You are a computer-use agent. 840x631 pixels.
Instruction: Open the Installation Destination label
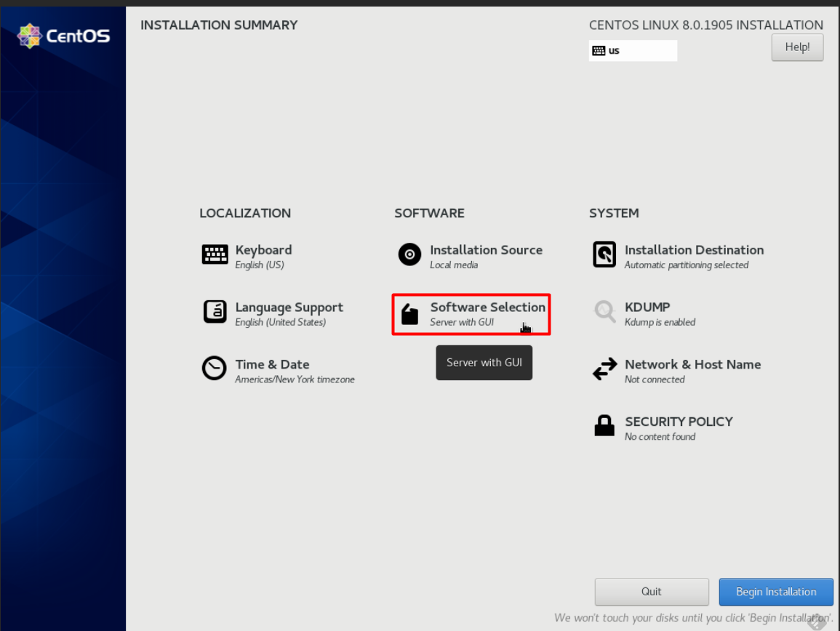[x=694, y=250]
